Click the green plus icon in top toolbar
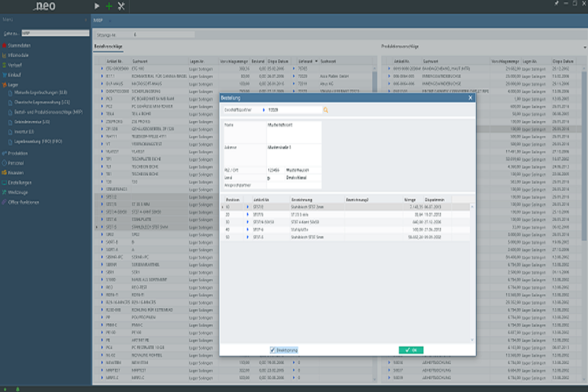Image resolution: width=588 pixels, height=392 pixels. tap(109, 6)
